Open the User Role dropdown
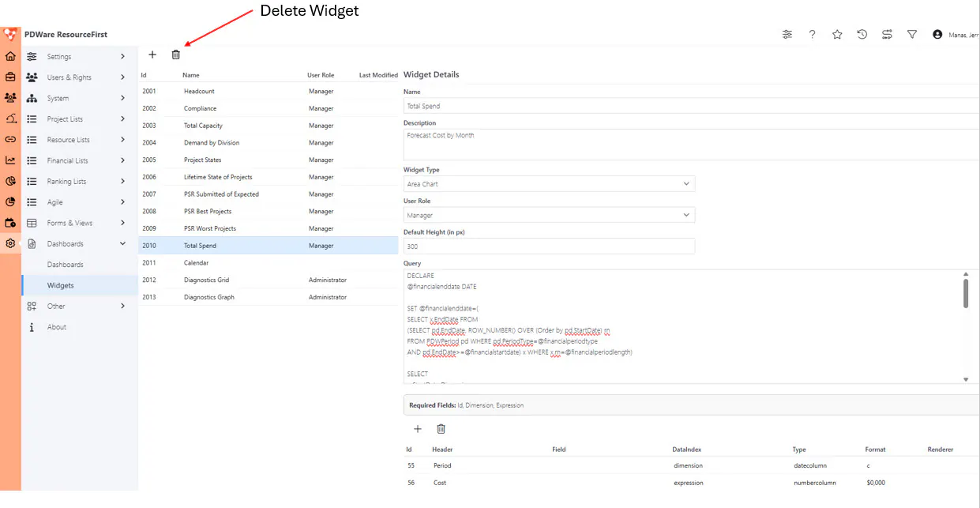Image resolution: width=980 pixels, height=508 pixels. coord(549,215)
